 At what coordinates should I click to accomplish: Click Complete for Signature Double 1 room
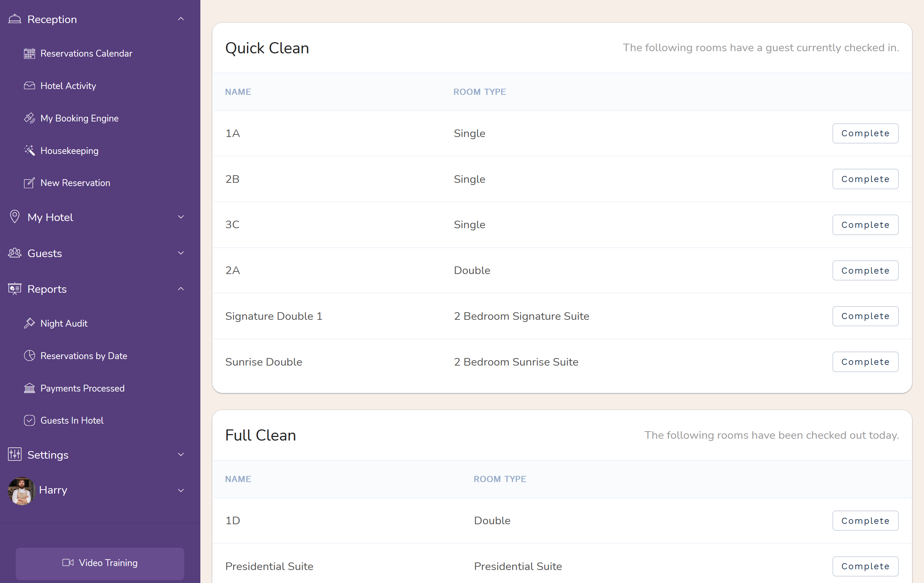(x=866, y=316)
